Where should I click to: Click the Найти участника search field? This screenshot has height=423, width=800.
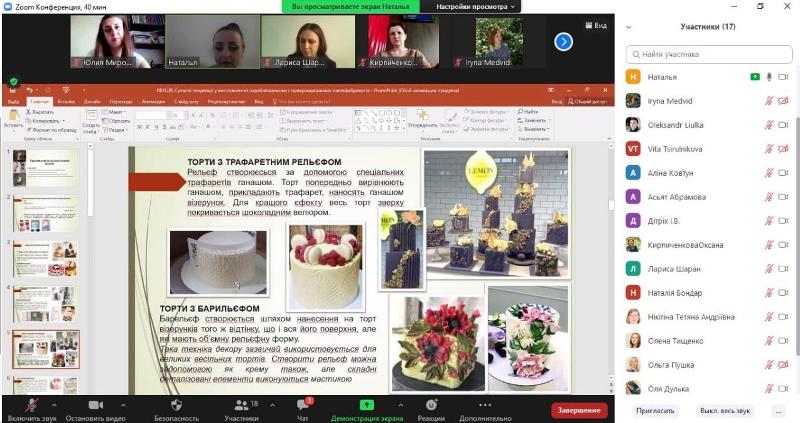(710, 54)
